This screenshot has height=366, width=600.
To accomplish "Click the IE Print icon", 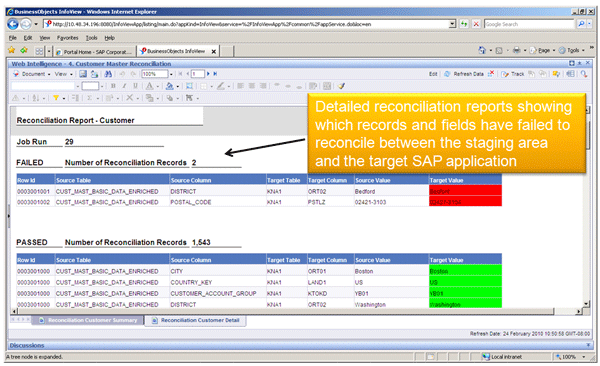I will [517, 50].
